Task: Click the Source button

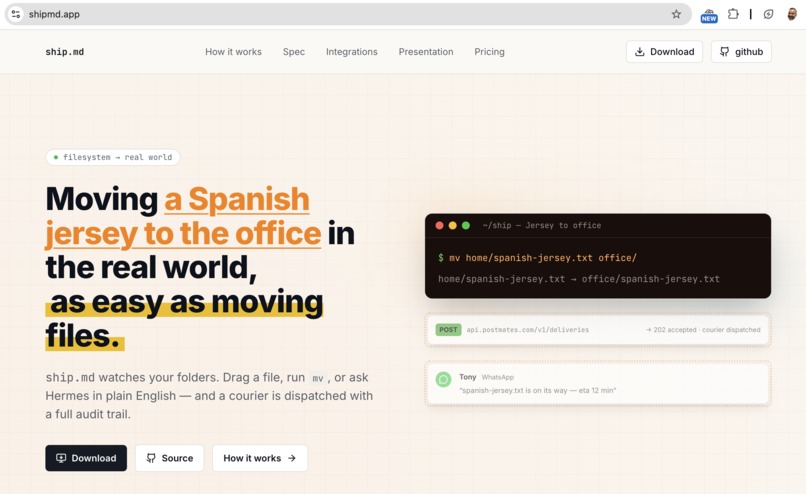Action: (x=170, y=458)
